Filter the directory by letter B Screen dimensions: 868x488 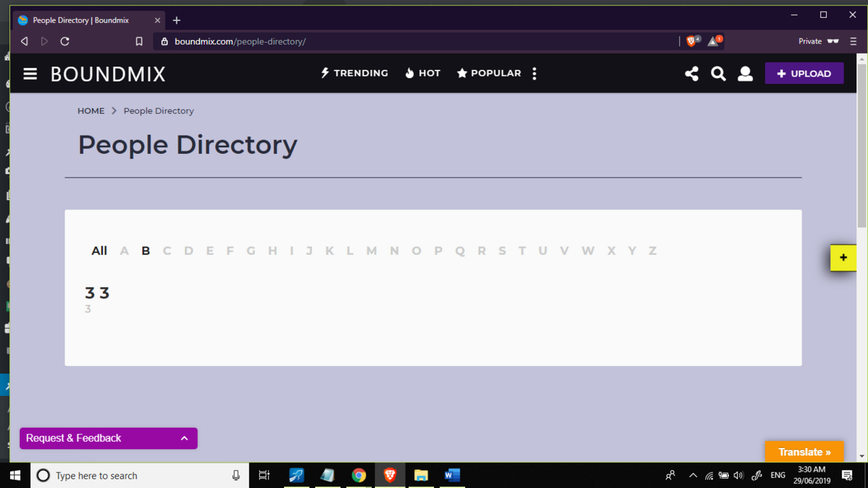click(x=145, y=251)
